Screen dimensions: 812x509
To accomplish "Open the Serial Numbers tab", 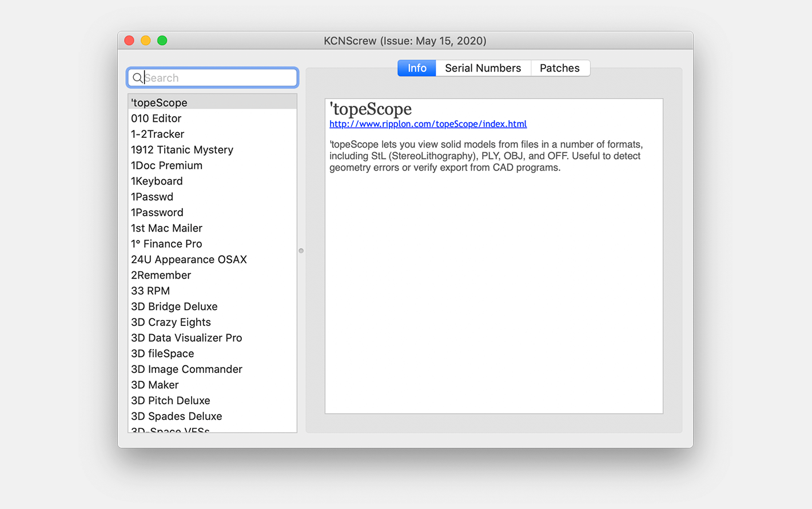I will (x=483, y=68).
